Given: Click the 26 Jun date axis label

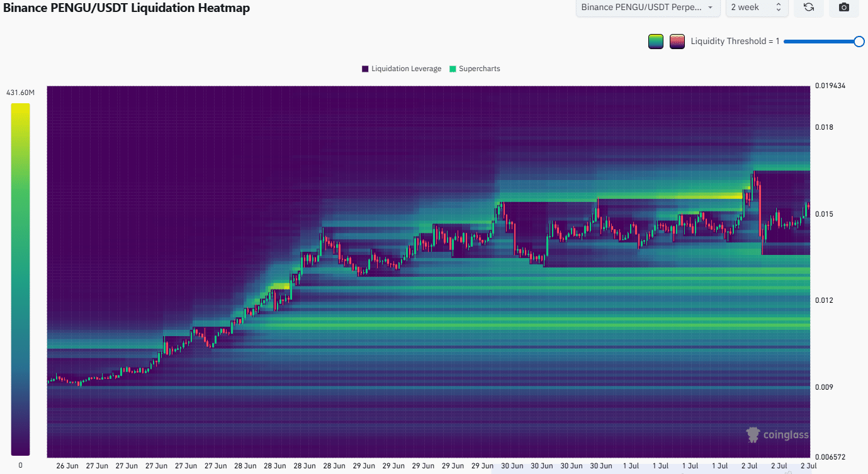Looking at the screenshot, I should point(67,466).
